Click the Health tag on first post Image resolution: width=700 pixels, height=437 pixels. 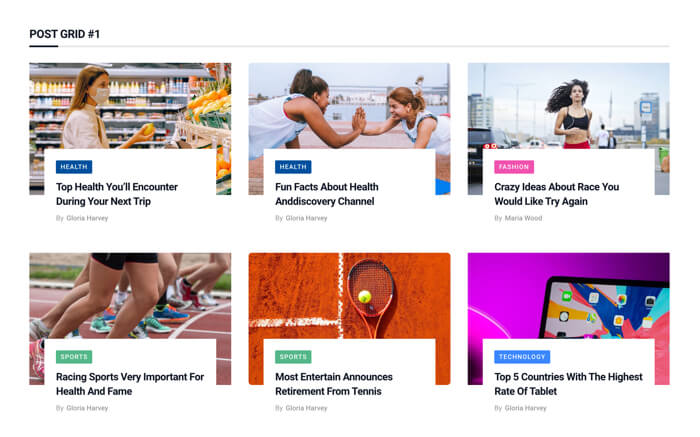click(74, 167)
